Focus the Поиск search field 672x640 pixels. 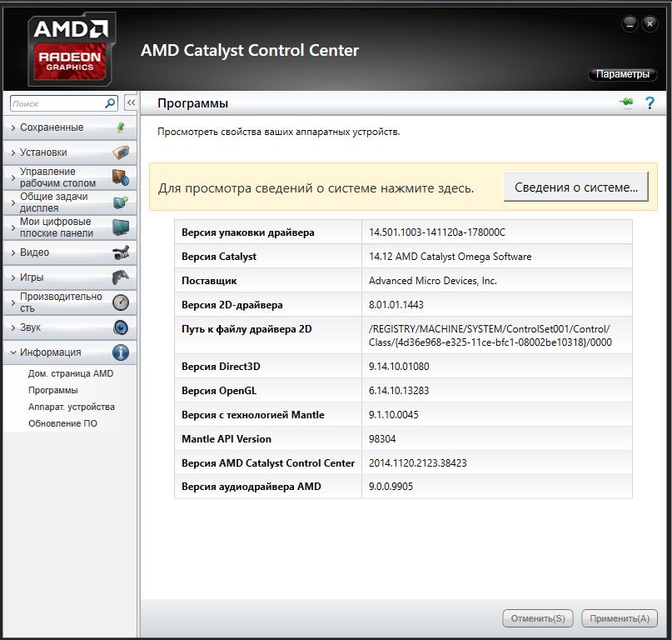[57, 103]
